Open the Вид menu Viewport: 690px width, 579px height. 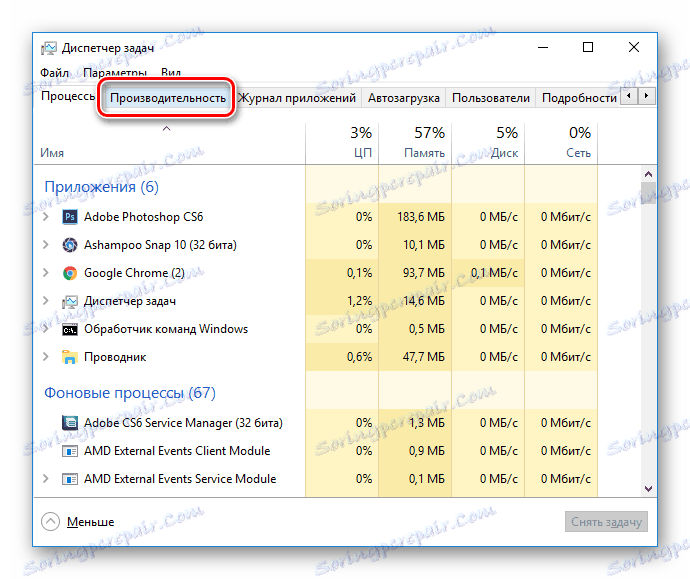(x=171, y=73)
